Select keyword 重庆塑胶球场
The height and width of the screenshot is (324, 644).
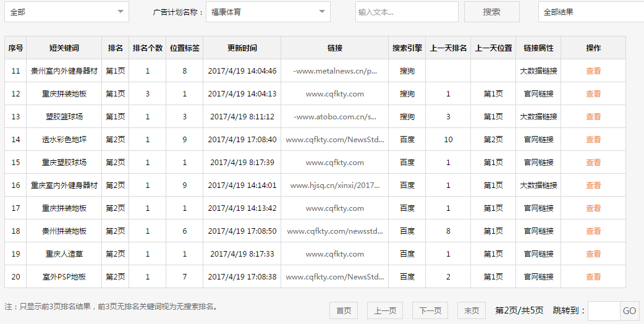pos(64,162)
